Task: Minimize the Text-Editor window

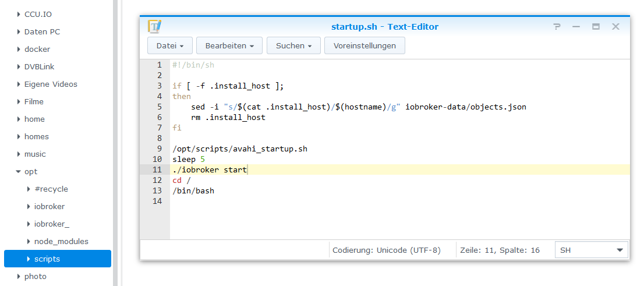Action: point(576,27)
